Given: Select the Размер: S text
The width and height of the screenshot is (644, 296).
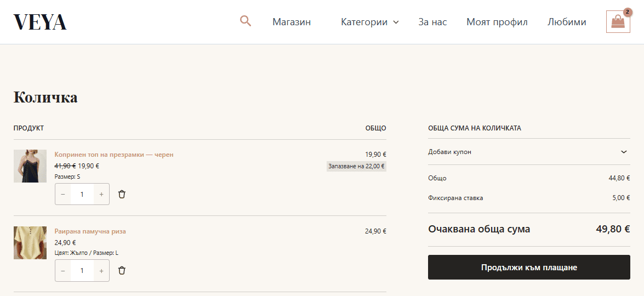Looking at the screenshot, I should pyautogui.click(x=67, y=177).
